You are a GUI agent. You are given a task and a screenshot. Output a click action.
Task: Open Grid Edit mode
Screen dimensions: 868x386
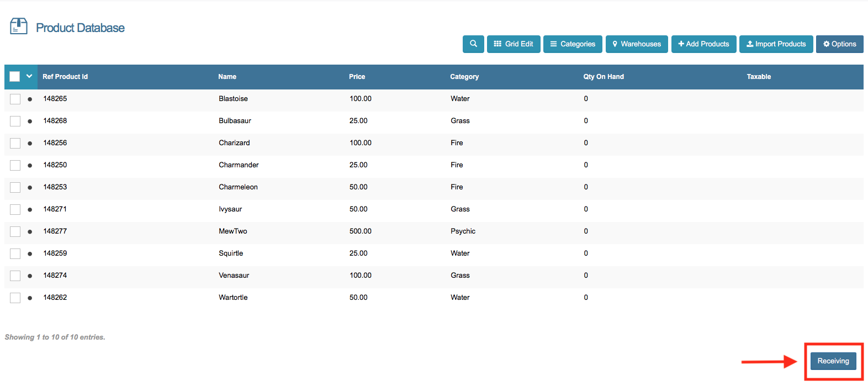(x=514, y=44)
